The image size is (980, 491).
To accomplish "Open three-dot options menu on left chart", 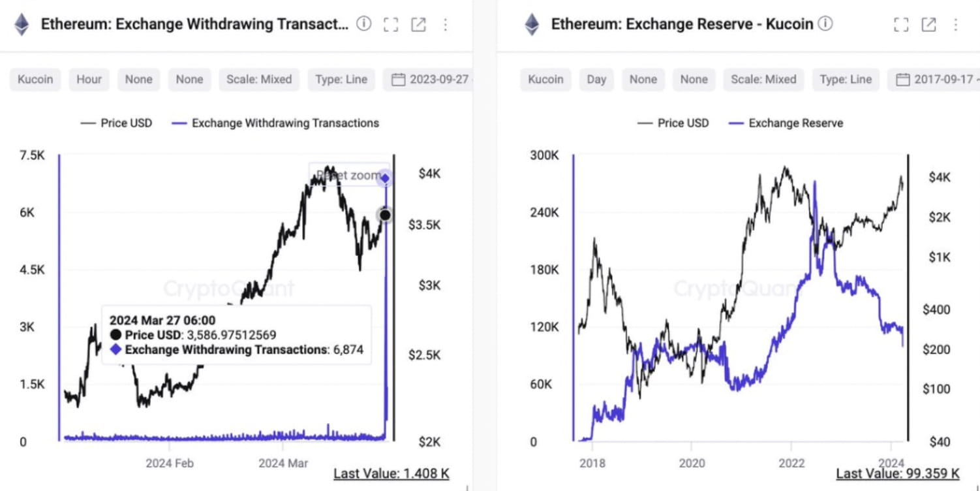I will 445,24.
